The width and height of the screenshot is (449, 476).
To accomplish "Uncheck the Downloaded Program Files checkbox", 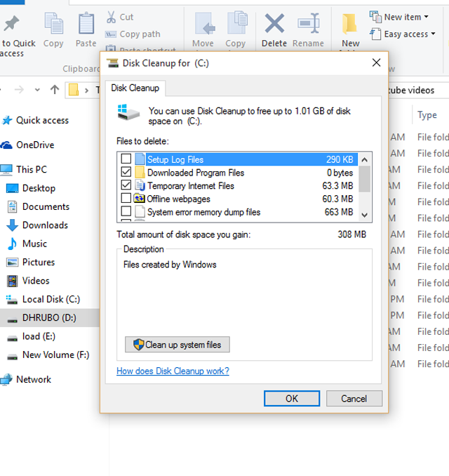I will [x=126, y=172].
